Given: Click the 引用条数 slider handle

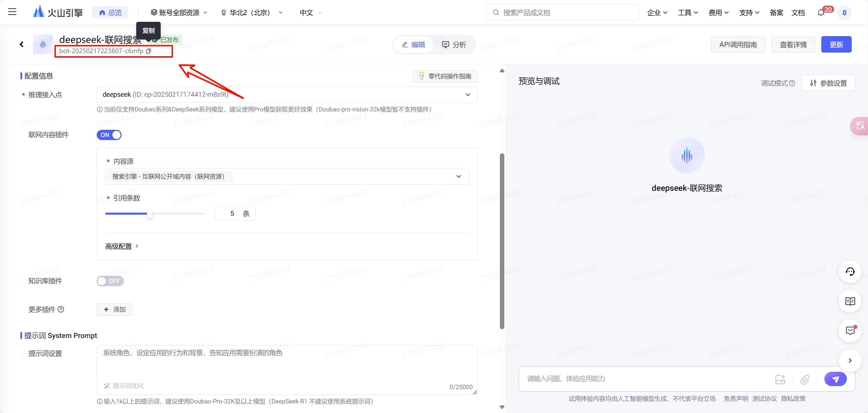Looking at the screenshot, I should [149, 214].
